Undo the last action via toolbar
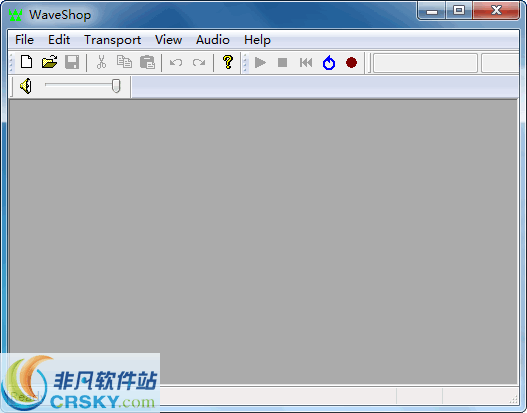Screen dimensions: 527x413 click(176, 63)
